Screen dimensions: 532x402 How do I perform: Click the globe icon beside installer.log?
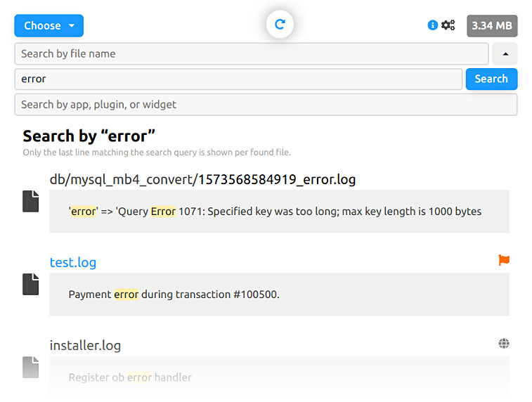click(x=503, y=344)
